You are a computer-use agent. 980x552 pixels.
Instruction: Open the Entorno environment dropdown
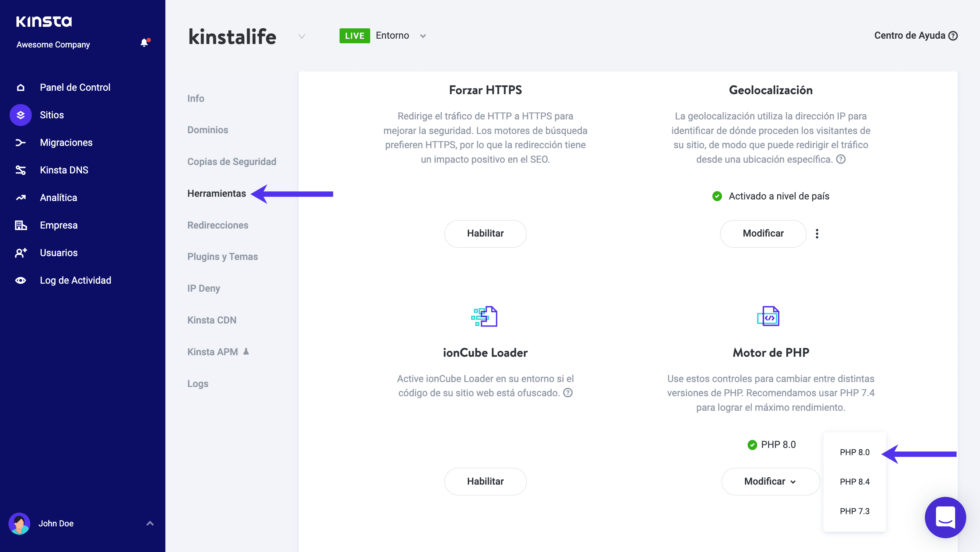pyautogui.click(x=423, y=36)
